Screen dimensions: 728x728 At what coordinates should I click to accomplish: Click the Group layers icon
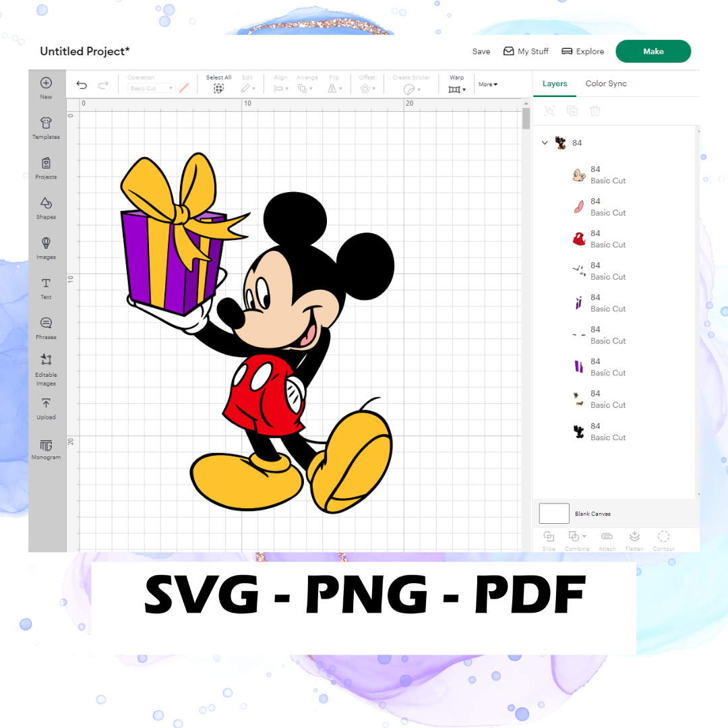pyautogui.click(x=549, y=111)
